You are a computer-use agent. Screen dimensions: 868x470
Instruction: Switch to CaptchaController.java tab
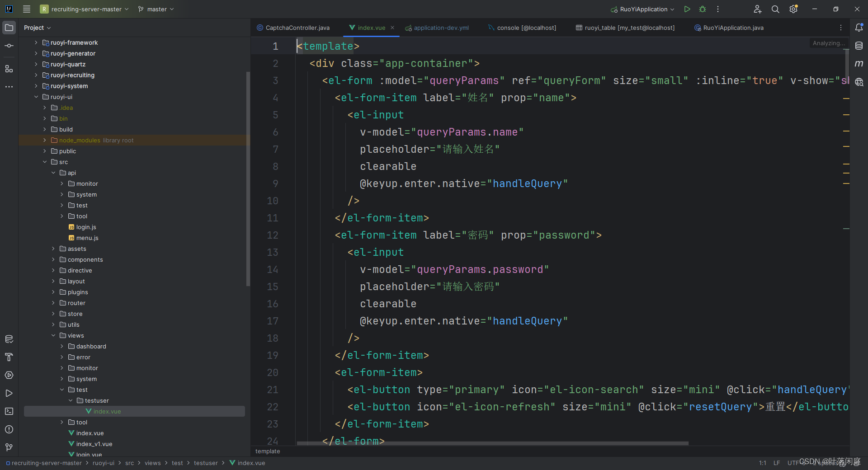coord(293,28)
